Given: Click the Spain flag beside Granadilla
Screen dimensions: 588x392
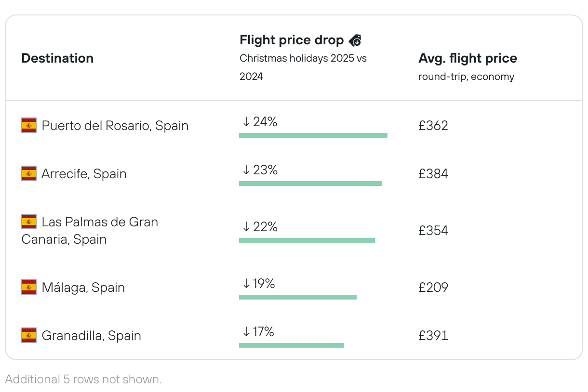Looking at the screenshot, I should 29,335.
